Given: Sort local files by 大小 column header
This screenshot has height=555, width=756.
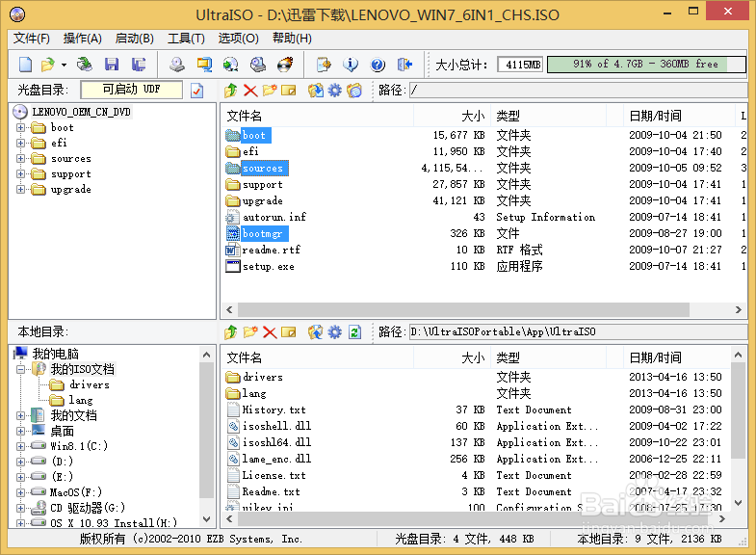Looking at the screenshot, I should (x=453, y=358).
